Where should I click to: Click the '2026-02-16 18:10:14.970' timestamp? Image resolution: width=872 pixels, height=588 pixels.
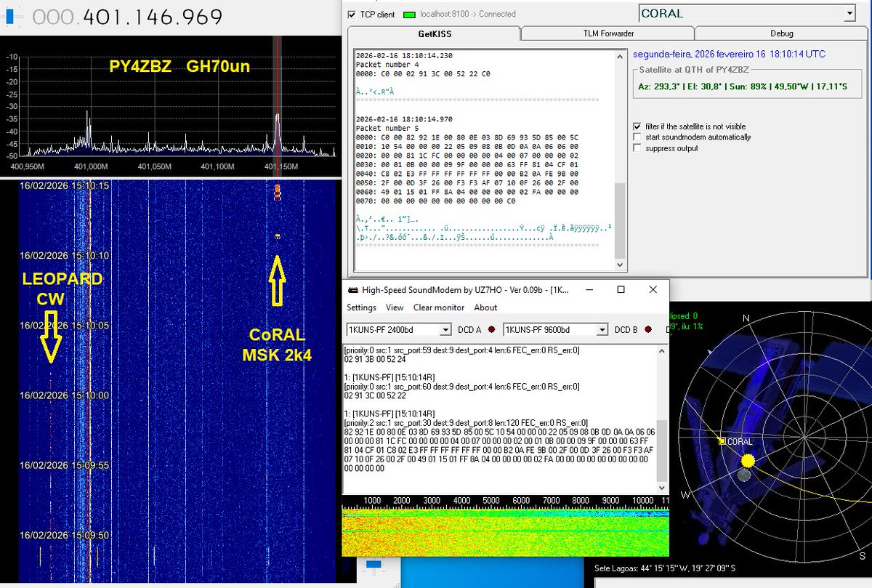[x=403, y=119]
